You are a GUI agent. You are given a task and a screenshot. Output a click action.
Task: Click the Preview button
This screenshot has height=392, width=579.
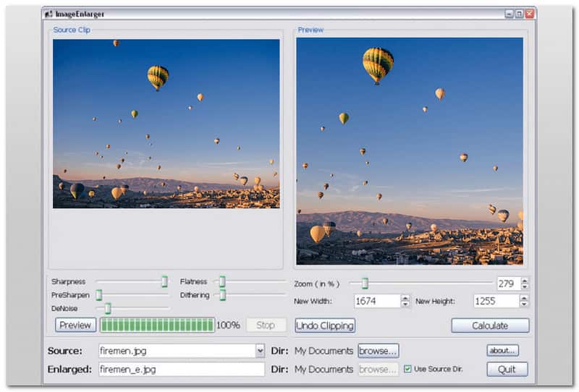coord(75,325)
